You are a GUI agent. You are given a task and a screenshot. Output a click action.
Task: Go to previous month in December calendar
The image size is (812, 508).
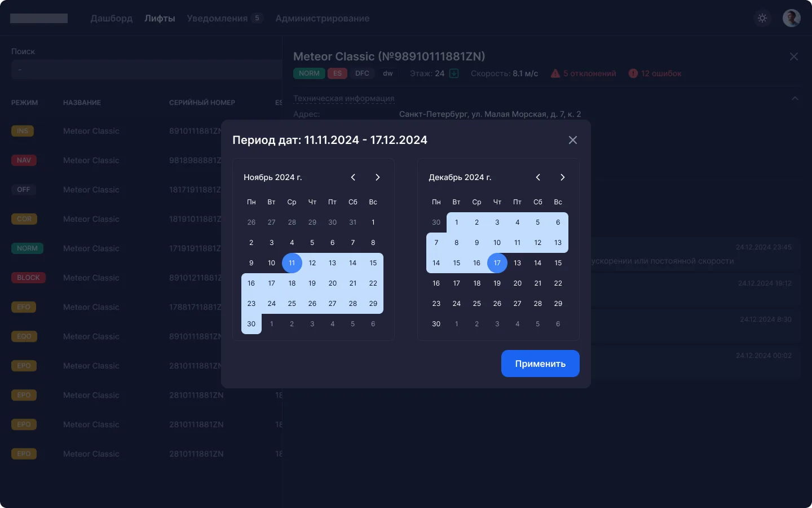[x=538, y=177]
